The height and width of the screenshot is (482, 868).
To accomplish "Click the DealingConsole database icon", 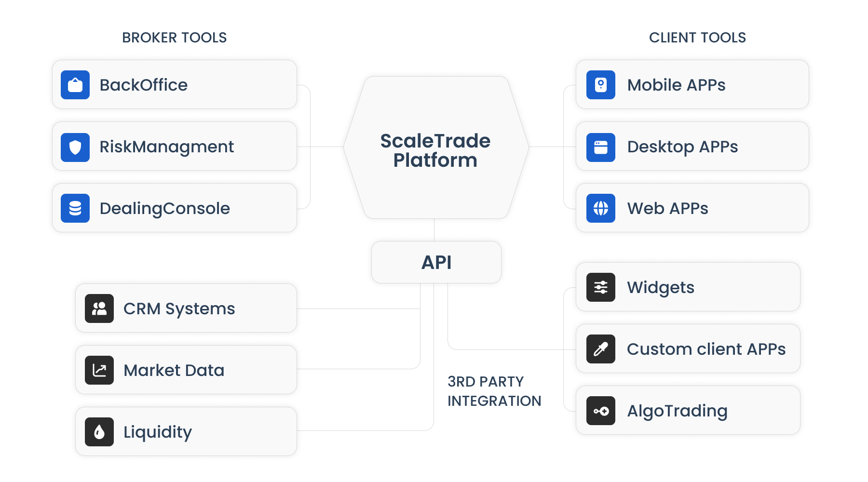I will pyautogui.click(x=75, y=208).
